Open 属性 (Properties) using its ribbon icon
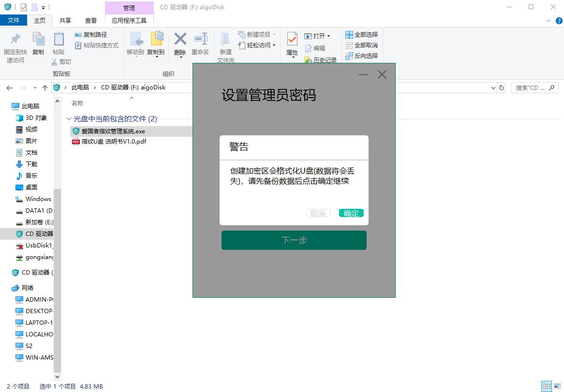This screenshot has height=392, width=564. [x=291, y=41]
